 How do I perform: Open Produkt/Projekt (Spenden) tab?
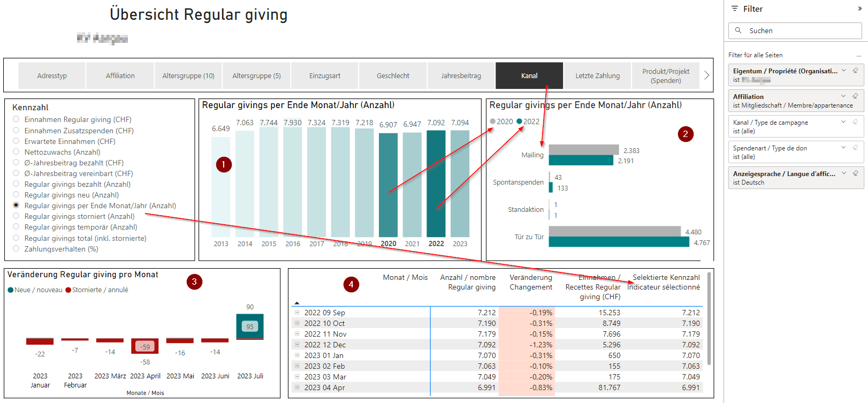click(666, 75)
